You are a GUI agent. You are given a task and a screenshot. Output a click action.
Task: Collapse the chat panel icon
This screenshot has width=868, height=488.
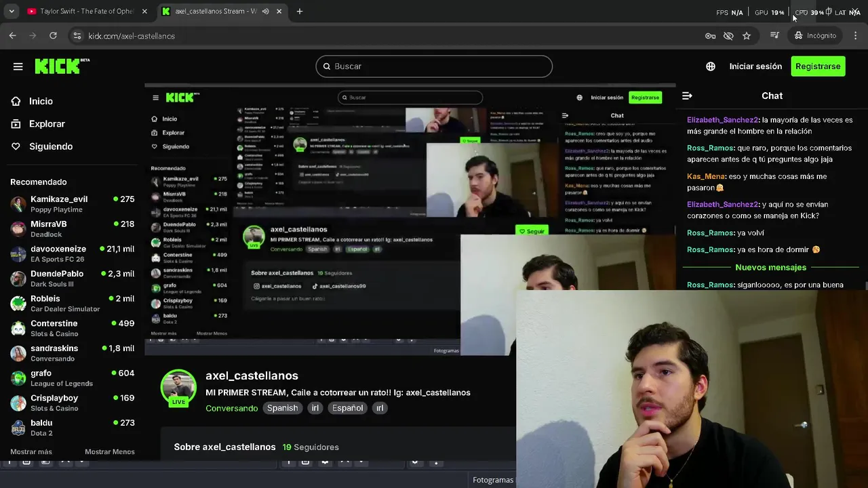tap(687, 96)
